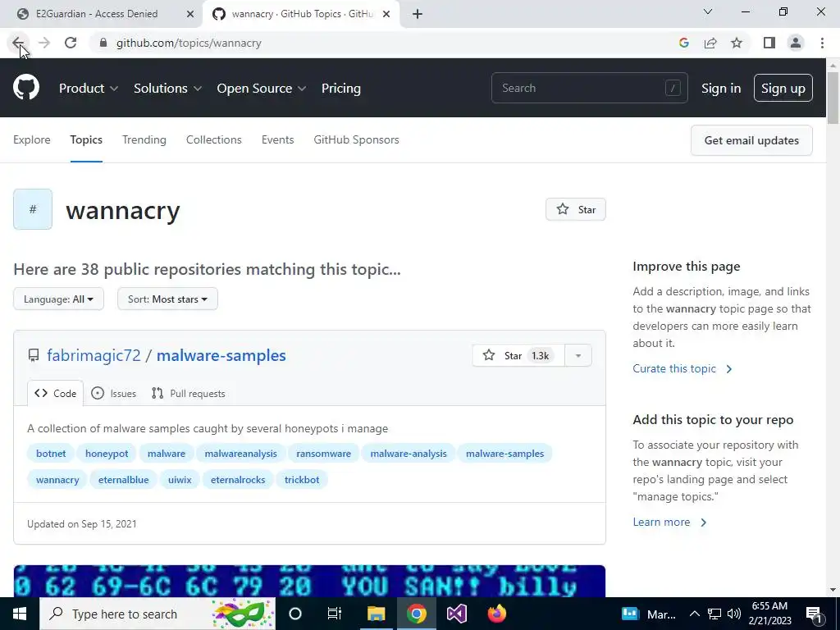Open Chrome three-dot menu
The height and width of the screenshot is (630, 840).
(x=822, y=43)
